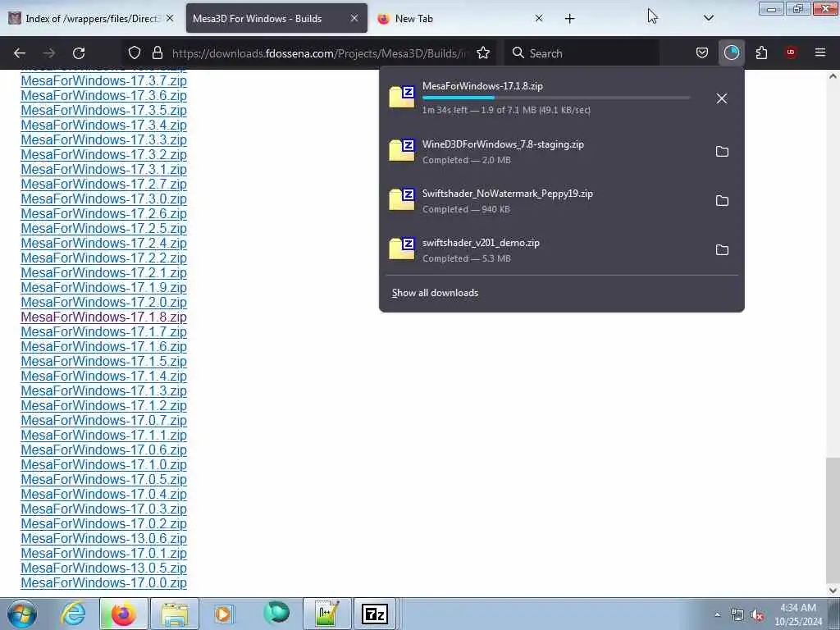Open the tracking protection shield icon
The image size is (840, 630).
(135, 52)
